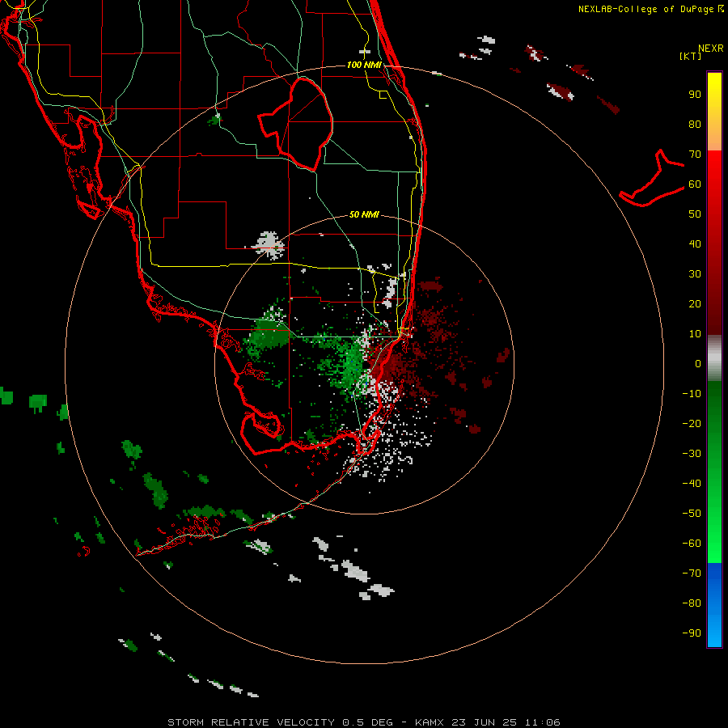Image resolution: width=728 pixels, height=728 pixels.
Task: Click the -60 value on the velocity scale
Action: click(692, 544)
